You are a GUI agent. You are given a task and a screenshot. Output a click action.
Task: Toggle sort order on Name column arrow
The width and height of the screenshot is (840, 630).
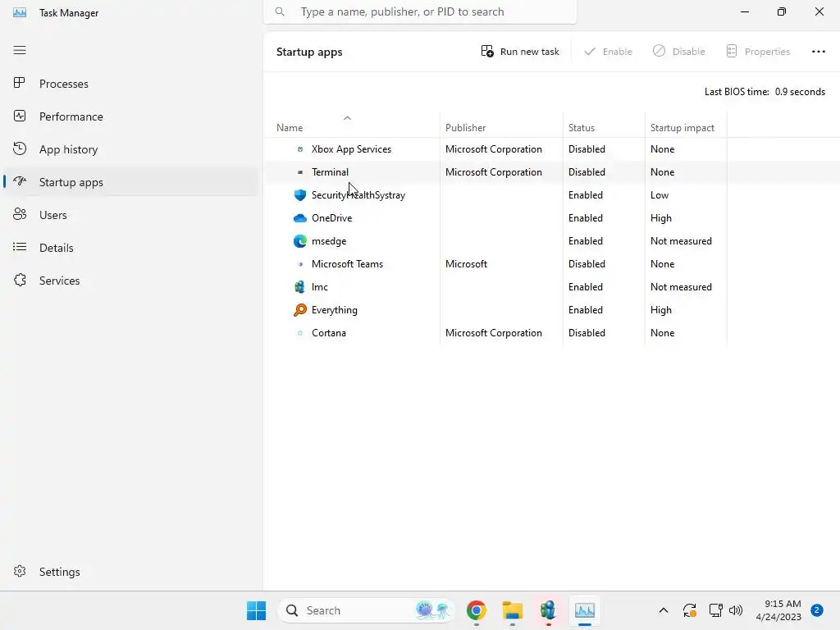coord(347,118)
